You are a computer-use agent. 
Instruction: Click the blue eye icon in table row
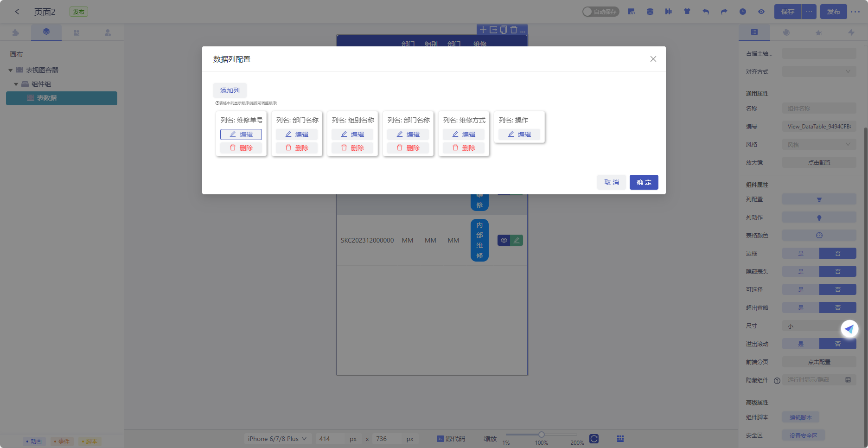click(504, 240)
